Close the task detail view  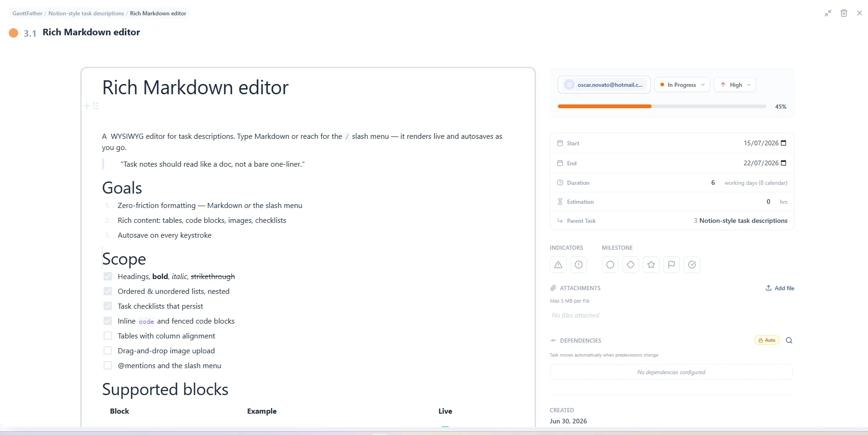tap(860, 13)
